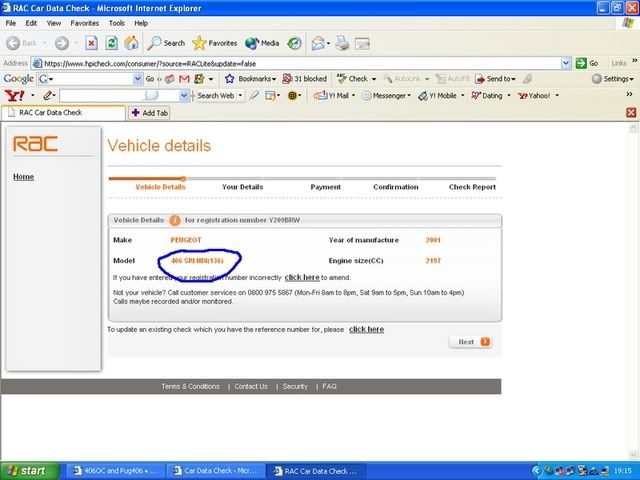Click the orange info icon beside Vehicle Details
The height and width of the screenshot is (480, 640).
click(x=175, y=220)
